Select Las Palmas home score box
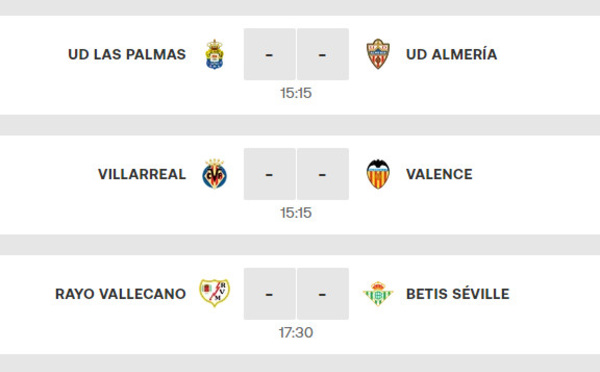This screenshot has width=600, height=372. (x=270, y=54)
